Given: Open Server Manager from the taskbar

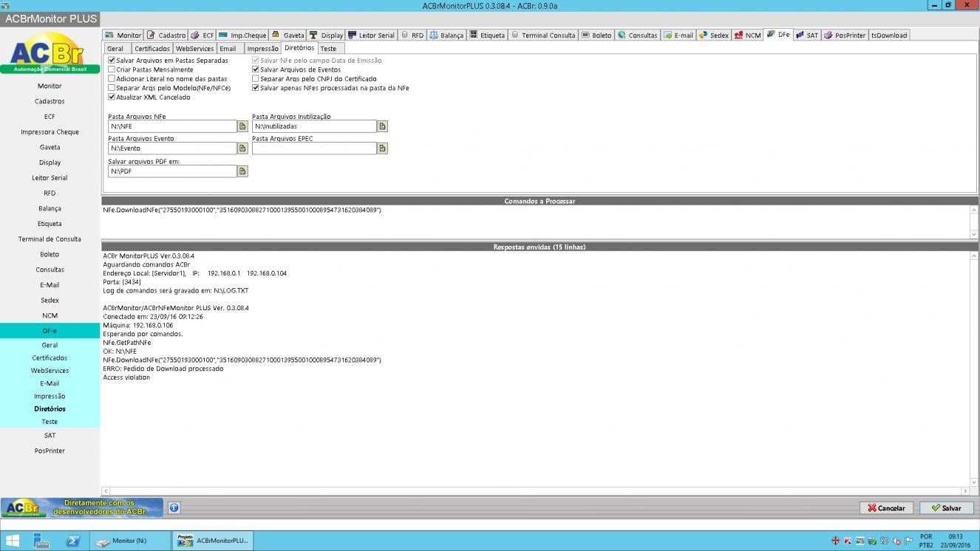Looking at the screenshot, I should (41, 541).
